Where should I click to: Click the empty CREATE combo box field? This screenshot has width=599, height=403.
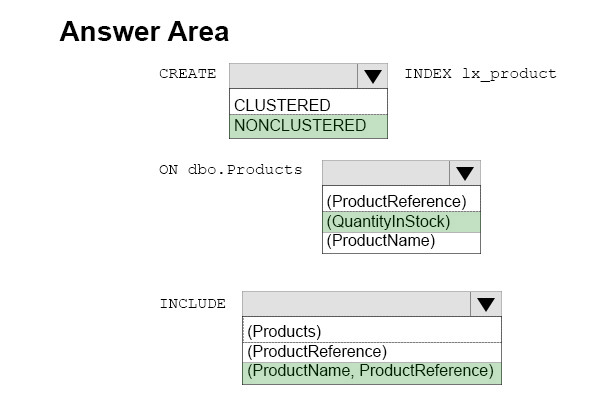tap(293, 76)
